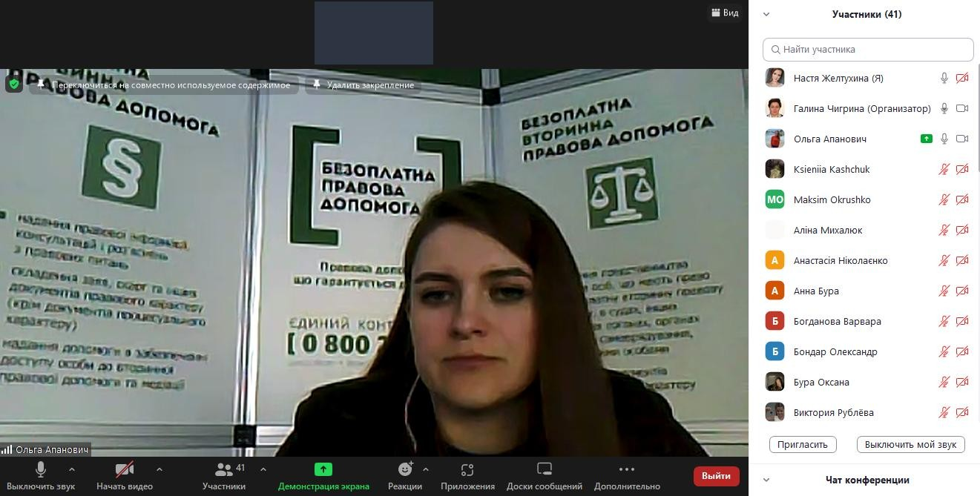Open the Участники participants panel button
Image resolution: width=980 pixels, height=496 pixels.
click(x=224, y=475)
